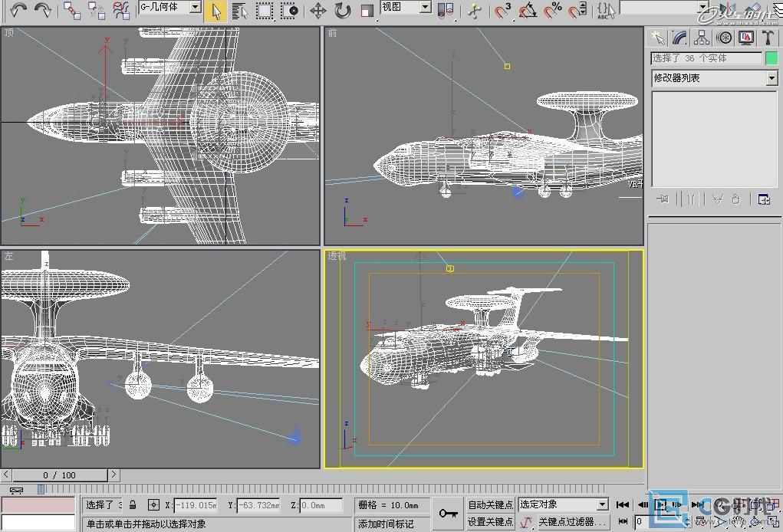Click the Previous Frame playback button
This screenshot has width=783, height=532.
pos(643,504)
